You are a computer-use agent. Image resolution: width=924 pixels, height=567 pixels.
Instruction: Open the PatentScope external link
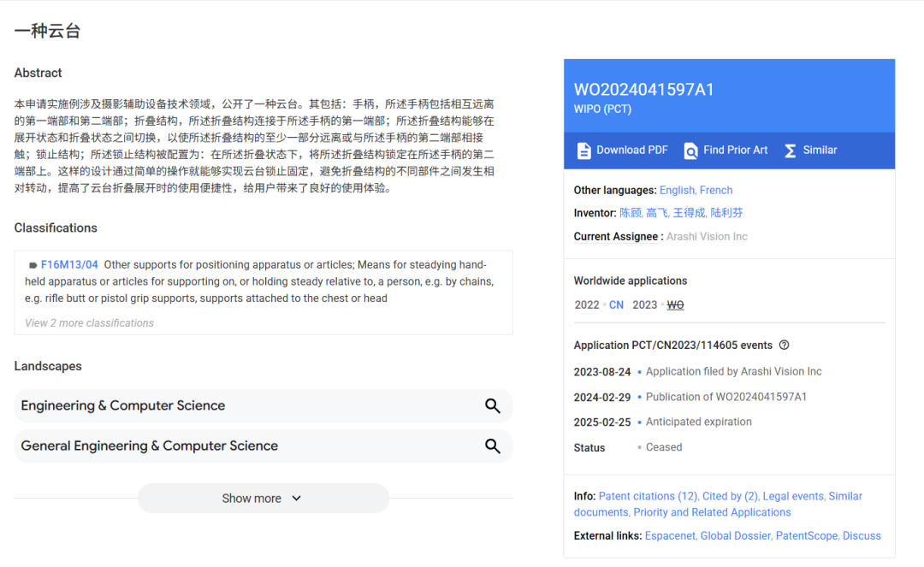pyautogui.click(x=806, y=536)
